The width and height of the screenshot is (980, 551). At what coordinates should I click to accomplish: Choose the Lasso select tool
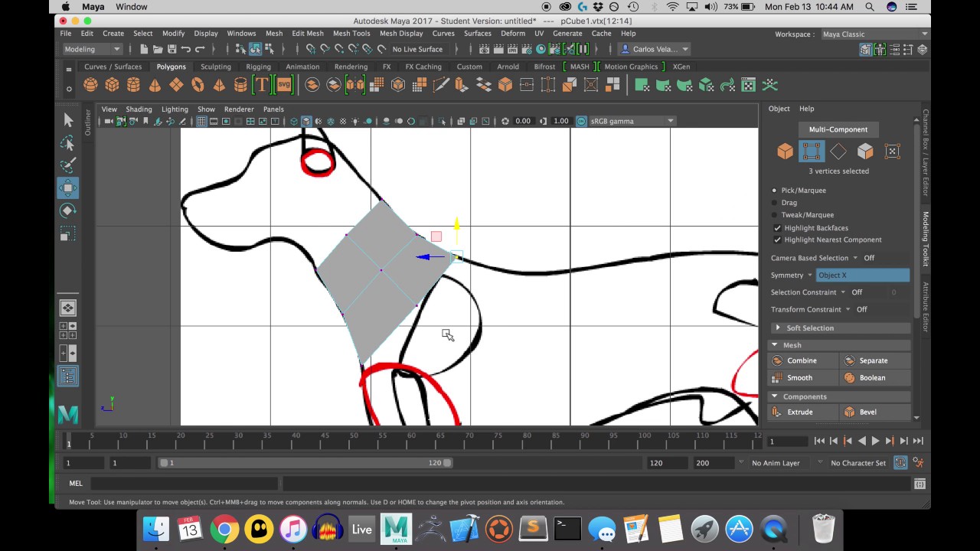point(67,143)
